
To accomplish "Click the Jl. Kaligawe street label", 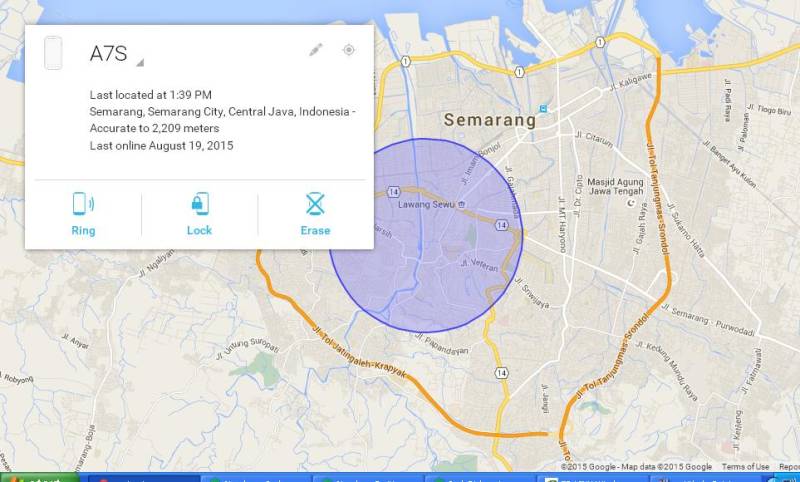I will (631, 82).
